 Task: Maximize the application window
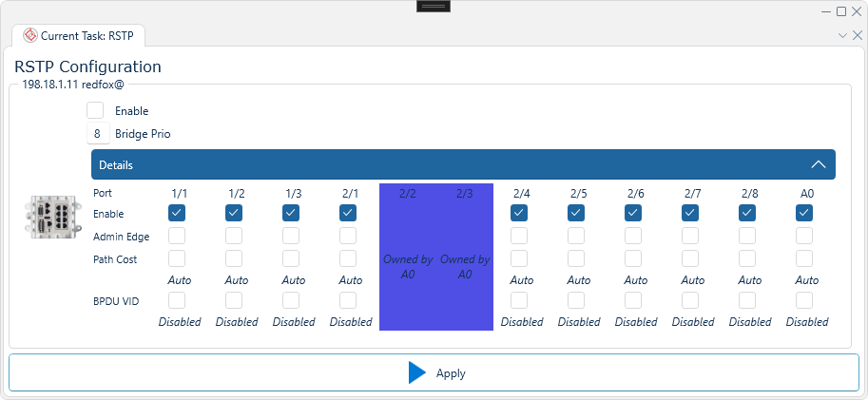click(x=840, y=11)
